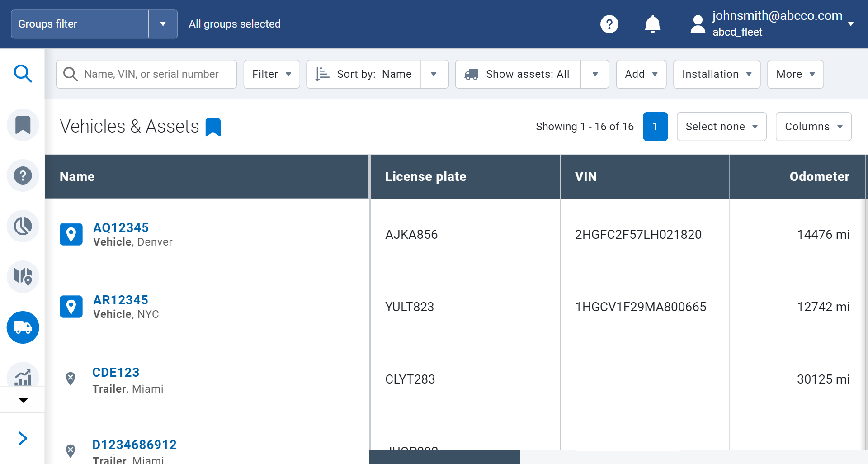This screenshot has height=464, width=868.
Task: Open the map view from the sidebar
Action: pos(23,276)
